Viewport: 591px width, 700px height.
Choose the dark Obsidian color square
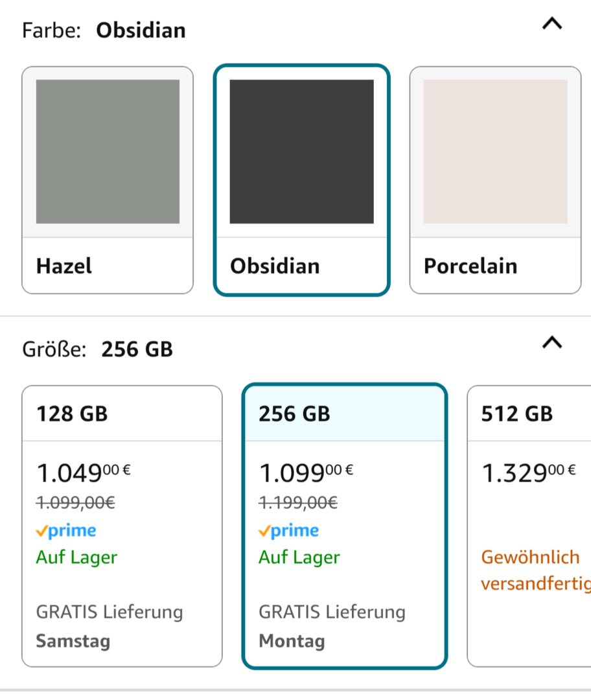pyautogui.click(x=301, y=152)
